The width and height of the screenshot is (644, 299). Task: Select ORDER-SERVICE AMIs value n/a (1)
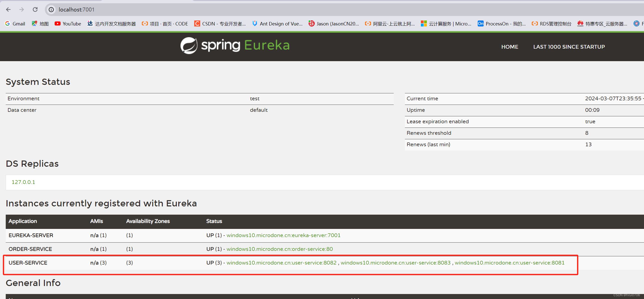click(98, 249)
